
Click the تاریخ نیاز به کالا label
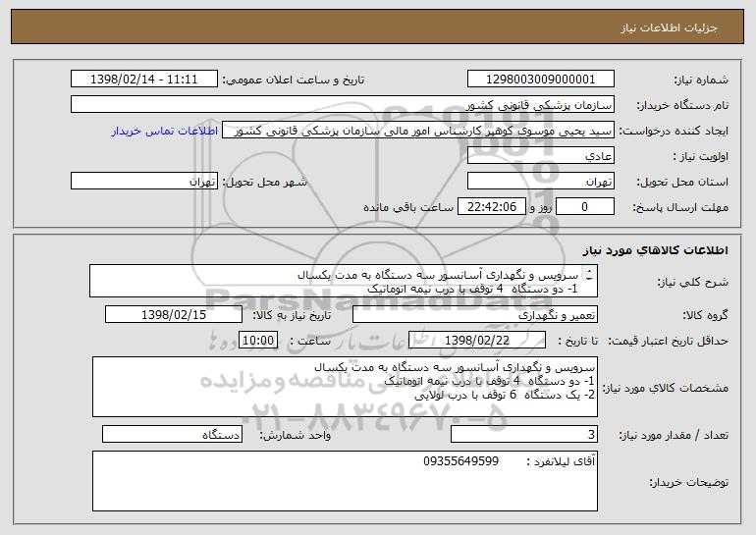pos(292,315)
